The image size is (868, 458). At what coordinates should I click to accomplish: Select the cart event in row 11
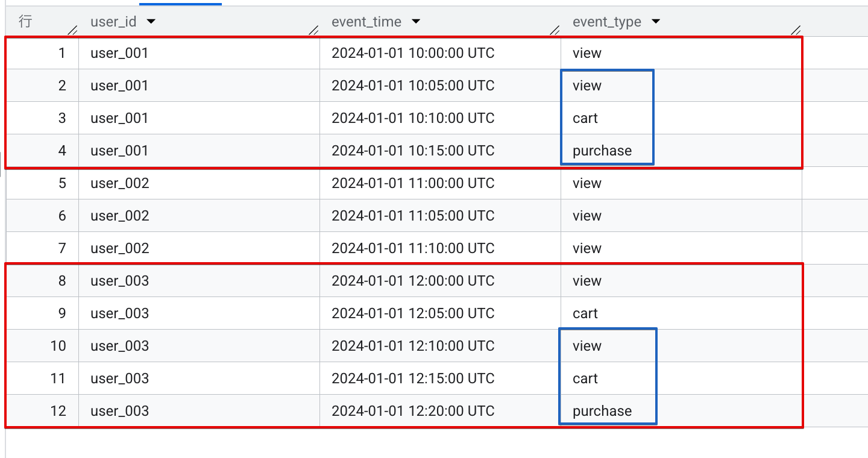(x=586, y=378)
